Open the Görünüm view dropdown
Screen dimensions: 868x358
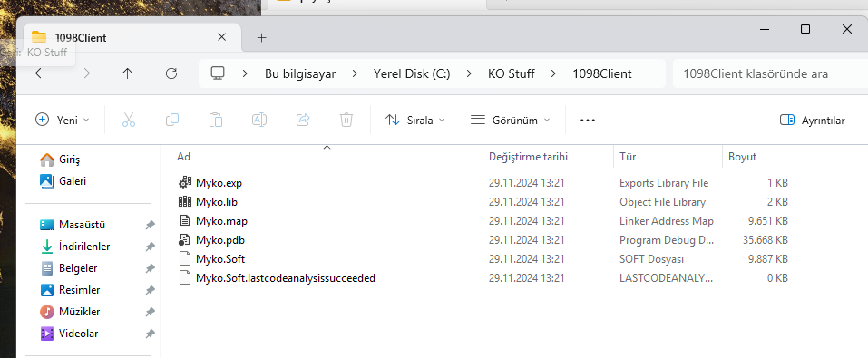coord(511,120)
